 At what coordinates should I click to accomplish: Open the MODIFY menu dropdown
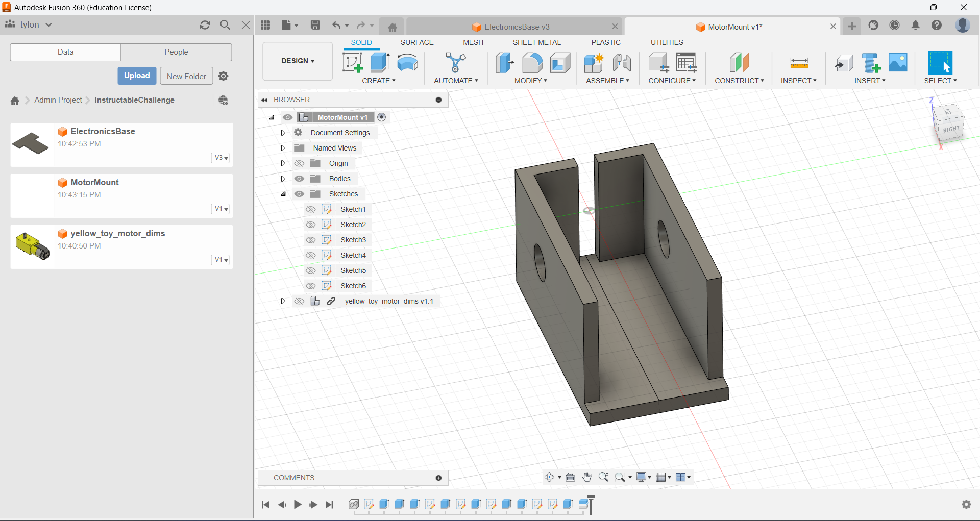531,81
